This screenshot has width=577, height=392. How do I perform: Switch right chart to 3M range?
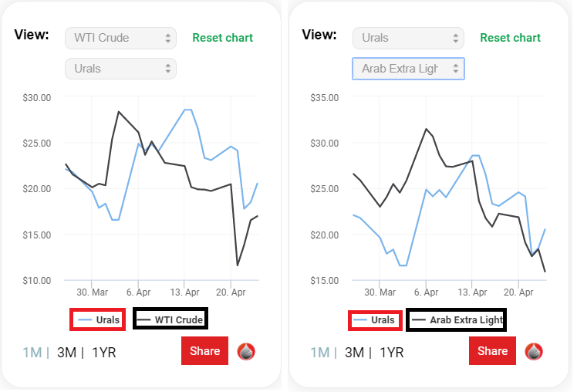[354, 353]
